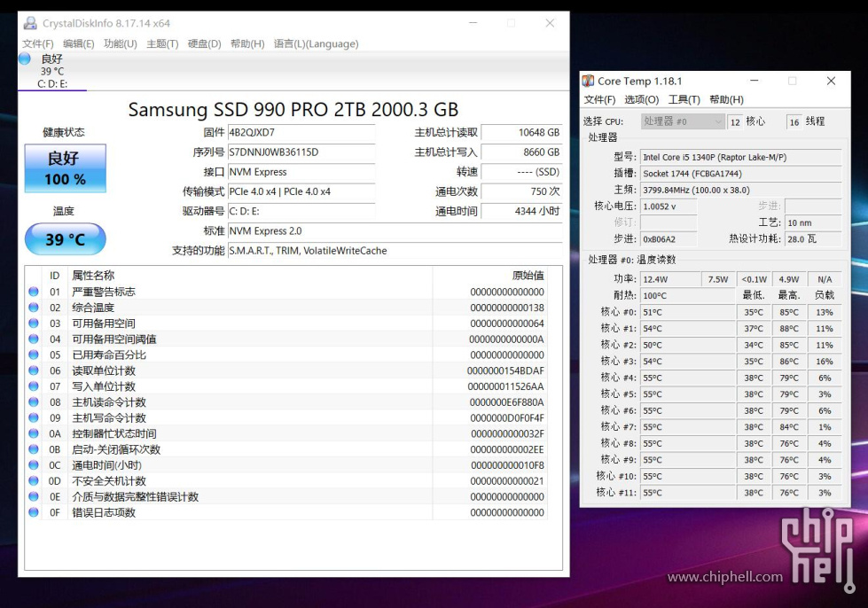
Task: Click the 16 线程 count field
Action: pos(794,121)
